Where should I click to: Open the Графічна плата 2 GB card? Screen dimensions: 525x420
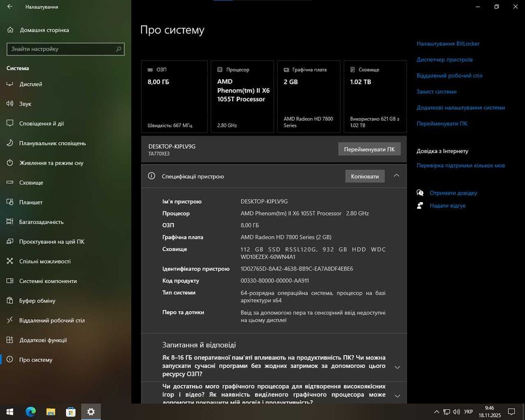(309, 97)
